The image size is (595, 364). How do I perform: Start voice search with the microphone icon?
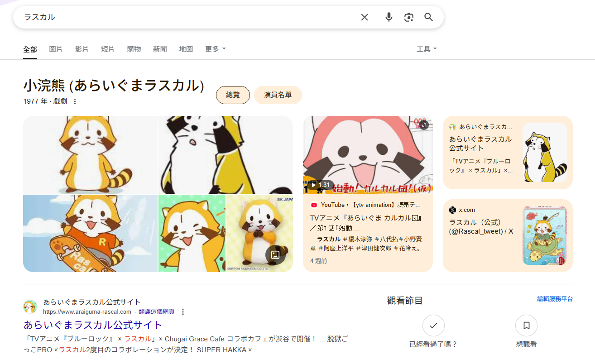point(389,17)
